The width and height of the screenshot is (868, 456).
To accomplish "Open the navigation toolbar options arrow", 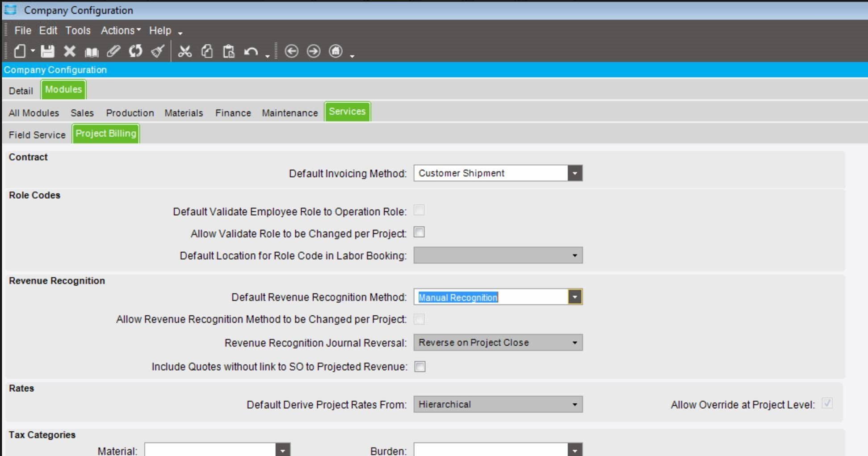I will tap(352, 56).
